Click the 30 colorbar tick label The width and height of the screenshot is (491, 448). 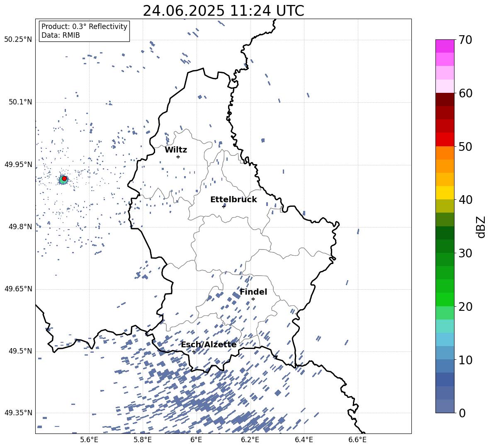(465, 253)
